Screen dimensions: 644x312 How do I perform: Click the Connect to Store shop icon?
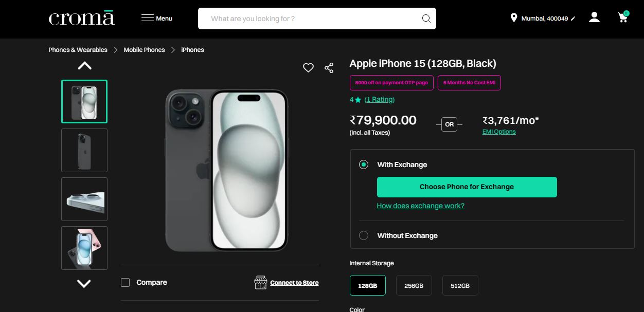coord(261,282)
